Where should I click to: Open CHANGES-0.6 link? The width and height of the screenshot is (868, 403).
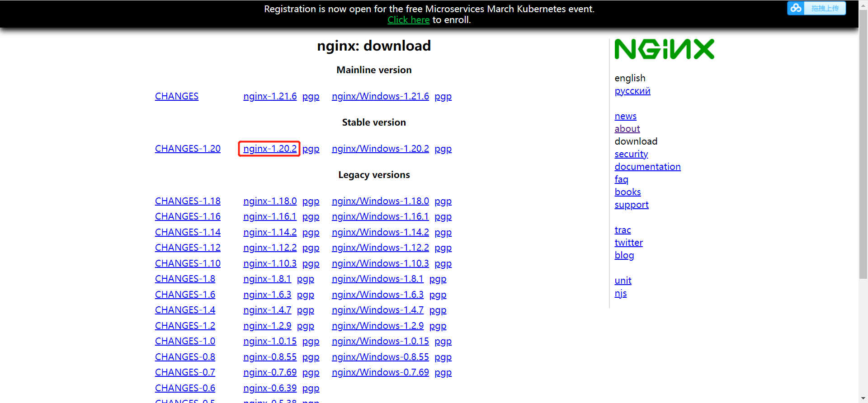(x=185, y=388)
